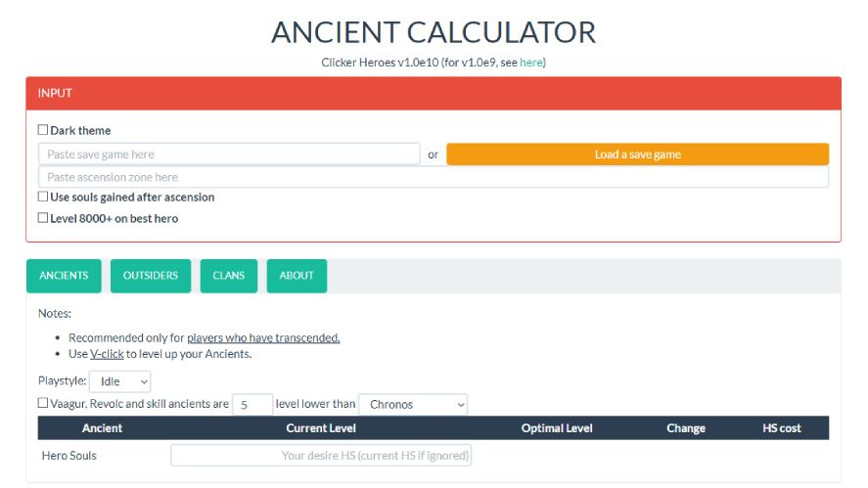Select the CLANS tab
Image resolution: width=868 pixels, height=488 pixels.
coord(229,276)
